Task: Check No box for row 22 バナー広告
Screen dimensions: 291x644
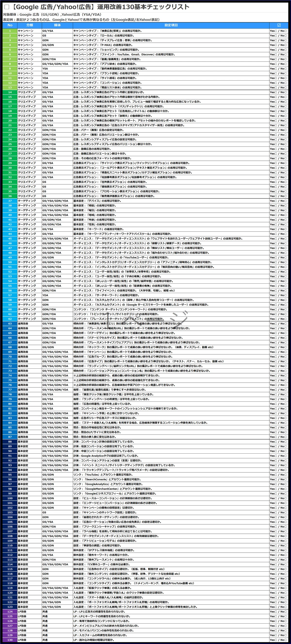Action: coord(285,130)
